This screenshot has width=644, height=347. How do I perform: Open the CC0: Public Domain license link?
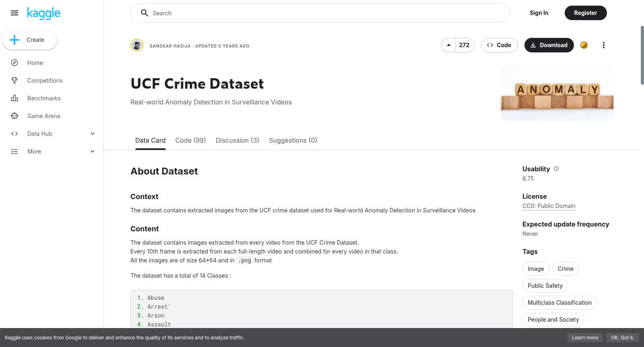[549, 206]
